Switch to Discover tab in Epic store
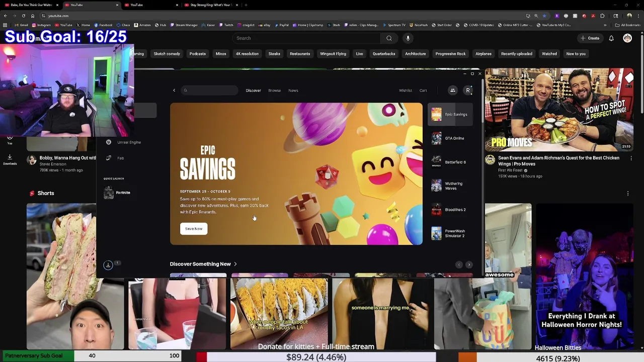This screenshot has height=362, width=644. pos(253,90)
